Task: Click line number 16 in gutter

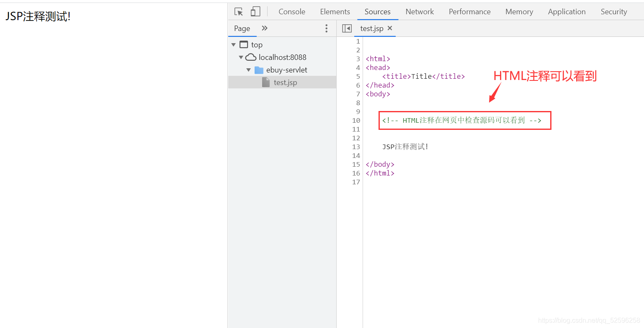Action: click(x=356, y=173)
